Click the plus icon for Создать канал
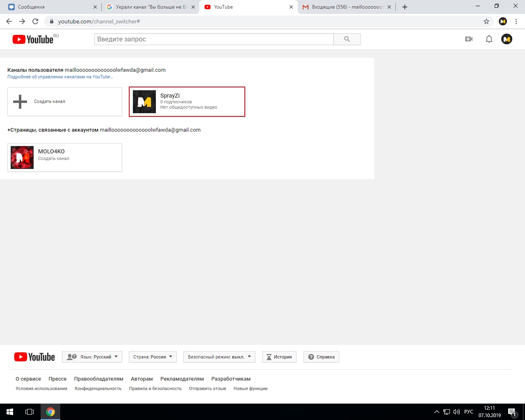This screenshot has width=525, height=420. click(20, 102)
